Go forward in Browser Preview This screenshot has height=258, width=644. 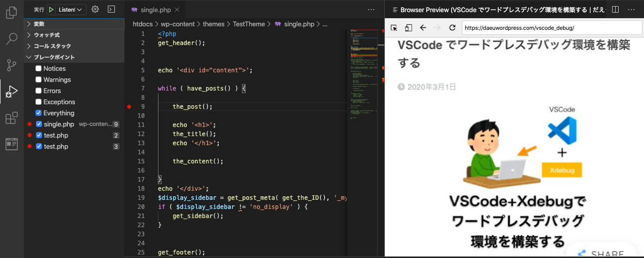pos(438,28)
